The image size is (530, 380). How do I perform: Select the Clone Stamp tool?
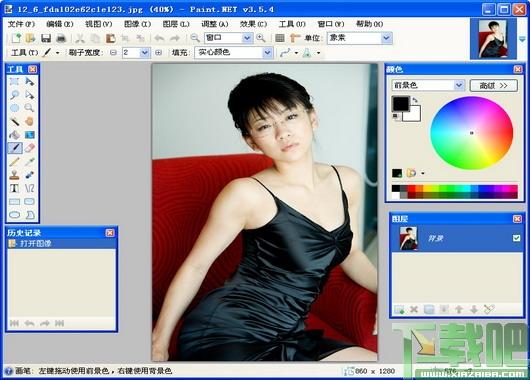[14, 175]
